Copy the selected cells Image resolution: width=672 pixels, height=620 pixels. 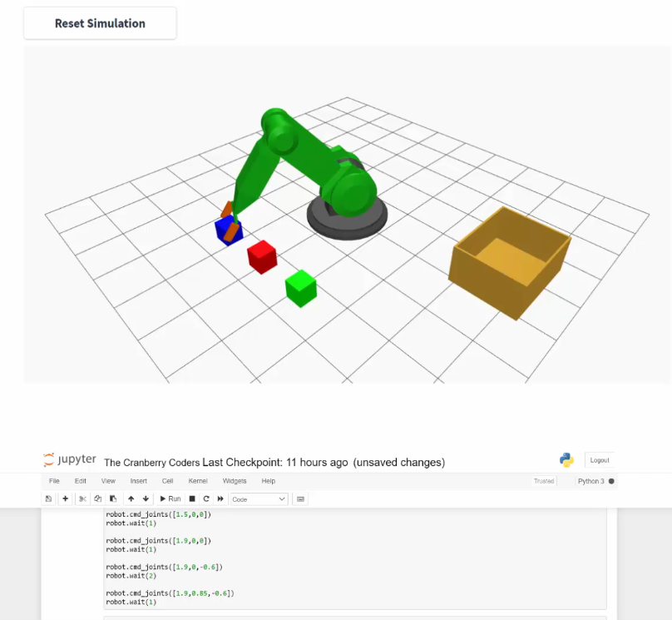pos(97,498)
